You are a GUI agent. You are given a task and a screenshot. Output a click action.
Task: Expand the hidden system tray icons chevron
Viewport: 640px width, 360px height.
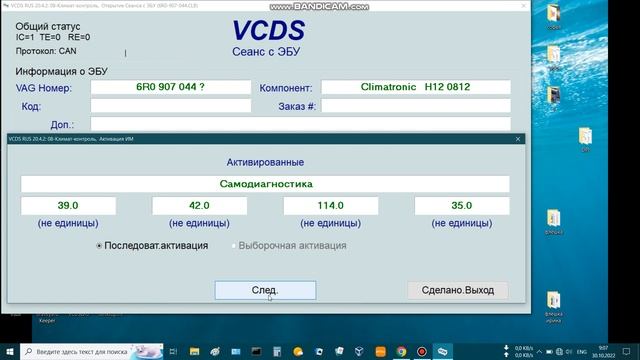539,351
